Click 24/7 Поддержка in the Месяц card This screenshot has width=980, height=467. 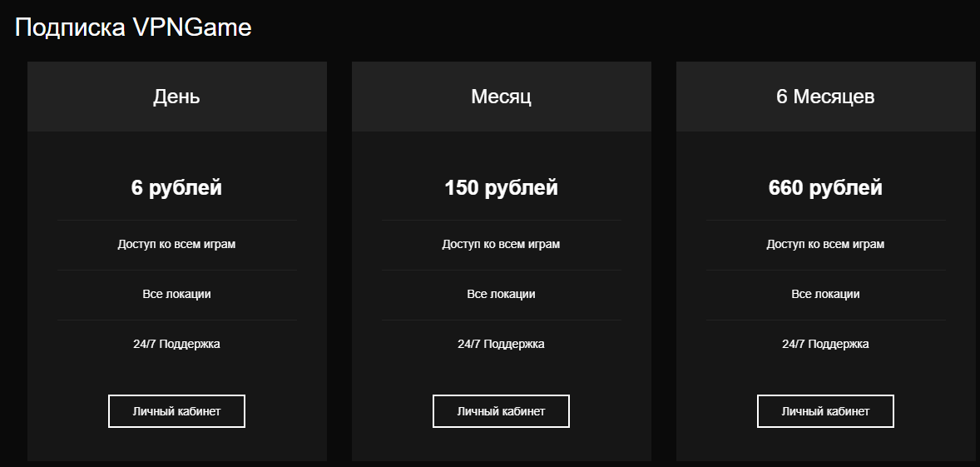click(x=501, y=344)
